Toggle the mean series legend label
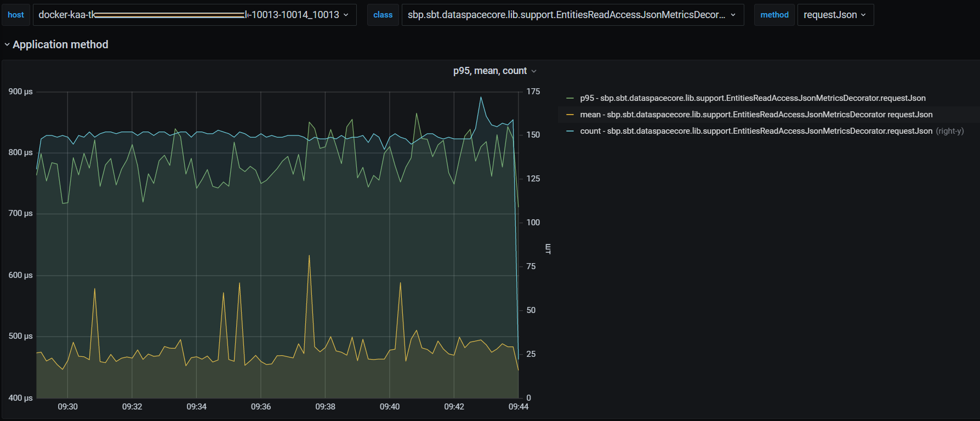This screenshot has width=980, height=421. [x=756, y=115]
